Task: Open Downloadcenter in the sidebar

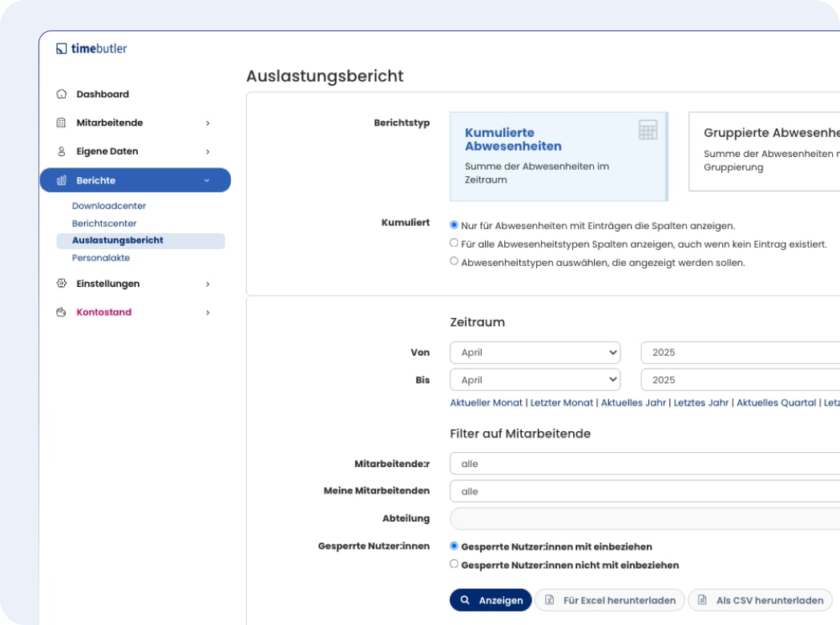Action: pyautogui.click(x=109, y=206)
